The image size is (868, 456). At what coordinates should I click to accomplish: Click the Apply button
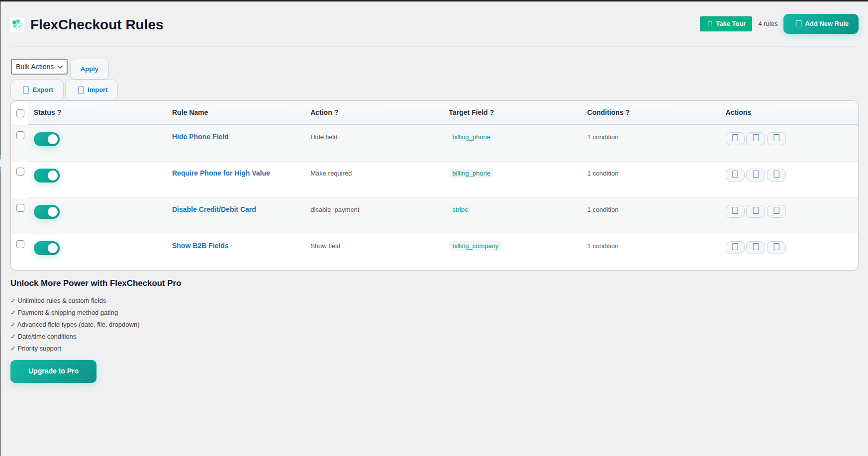[89, 69]
